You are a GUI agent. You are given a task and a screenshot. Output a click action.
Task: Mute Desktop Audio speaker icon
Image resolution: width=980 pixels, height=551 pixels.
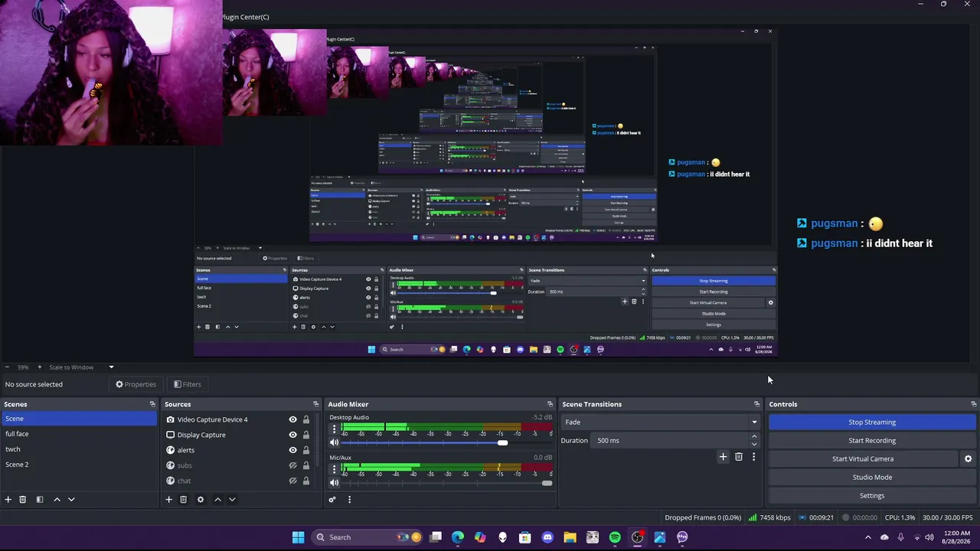pos(334,443)
